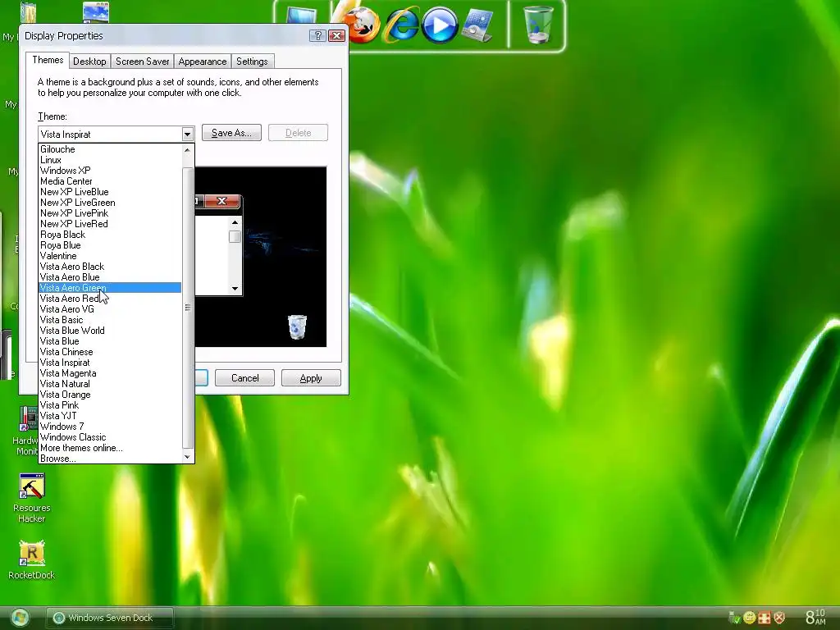Image resolution: width=840 pixels, height=630 pixels.
Task: Click the help question mark button
Action: pyautogui.click(x=317, y=35)
